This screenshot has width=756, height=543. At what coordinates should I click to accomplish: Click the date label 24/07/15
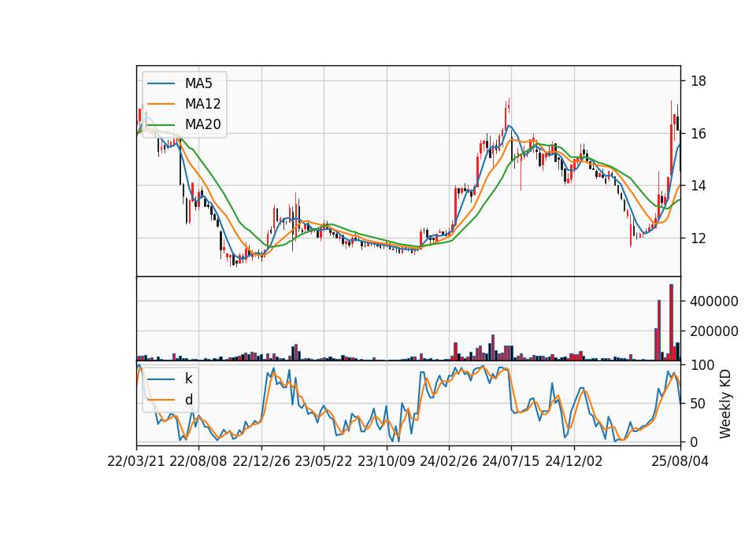511,461
